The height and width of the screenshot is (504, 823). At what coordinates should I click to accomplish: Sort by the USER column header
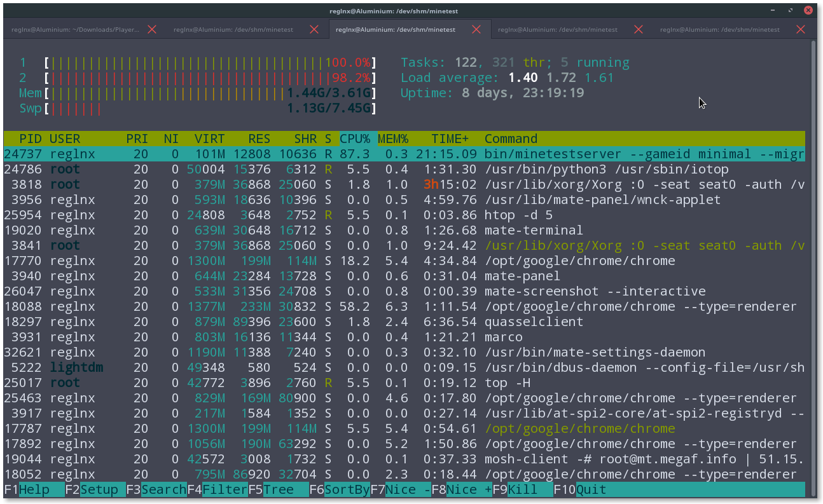click(65, 139)
